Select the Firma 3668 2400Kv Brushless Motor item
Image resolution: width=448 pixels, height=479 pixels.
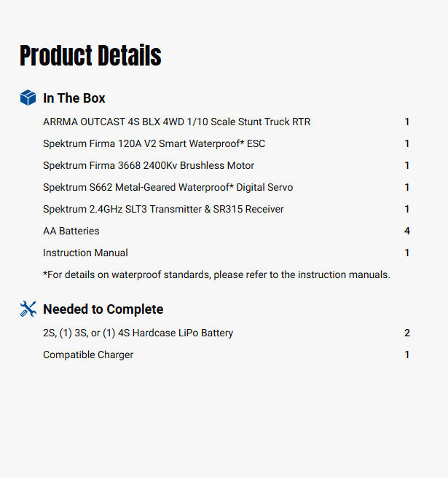pyautogui.click(x=149, y=165)
